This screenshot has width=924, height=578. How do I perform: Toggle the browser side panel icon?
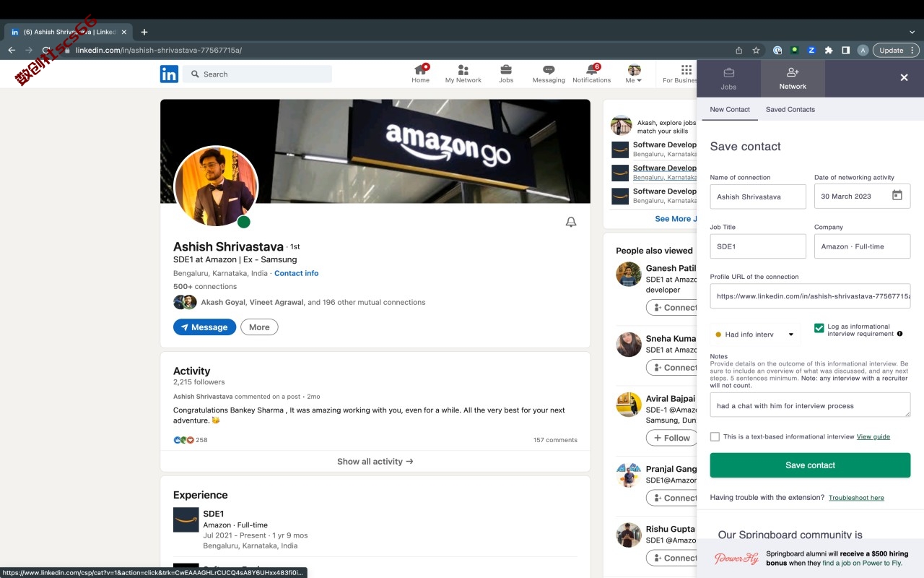click(x=845, y=50)
